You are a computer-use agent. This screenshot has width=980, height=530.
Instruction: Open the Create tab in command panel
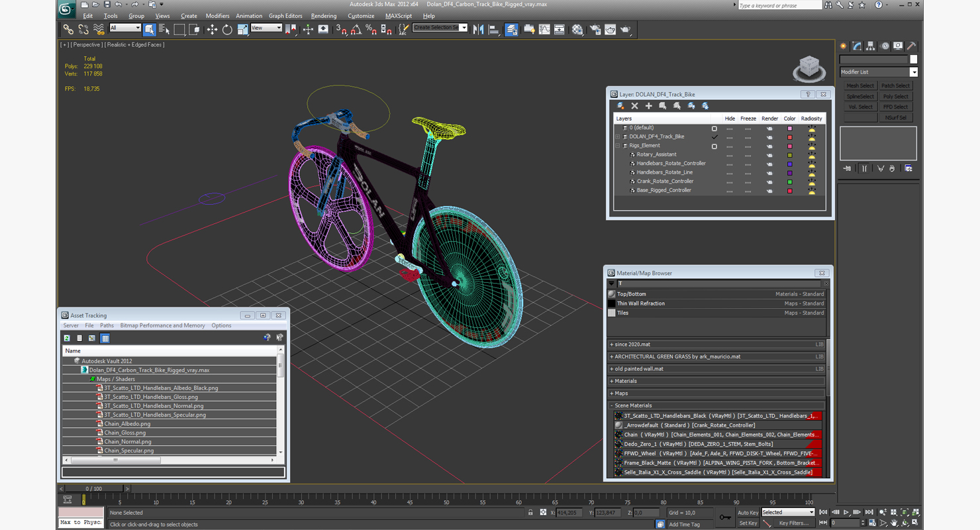coord(843,46)
